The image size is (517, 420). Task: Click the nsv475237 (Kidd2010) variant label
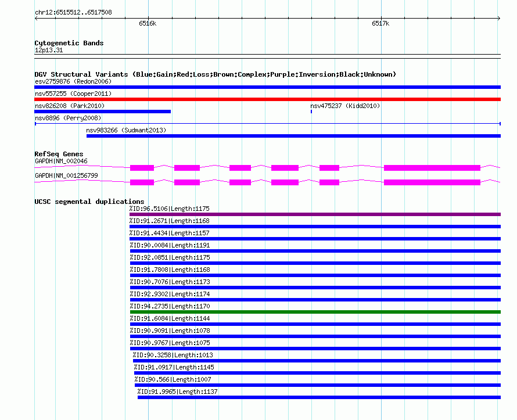345,106
